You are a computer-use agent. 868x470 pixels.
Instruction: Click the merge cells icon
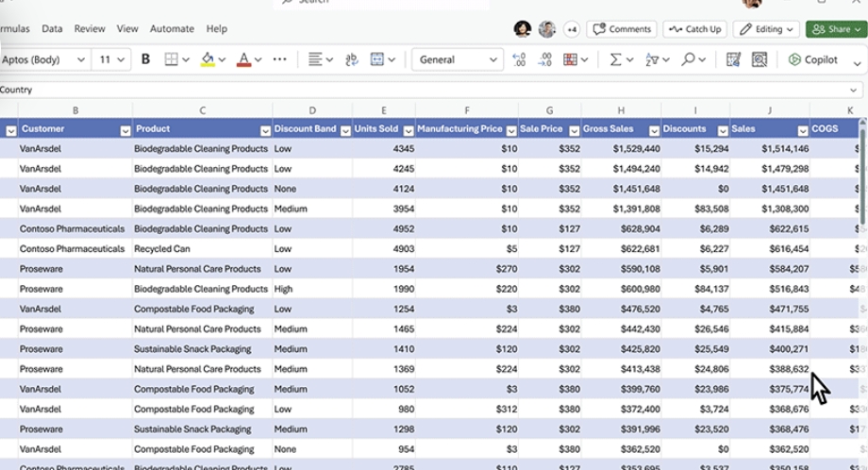[377, 59]
